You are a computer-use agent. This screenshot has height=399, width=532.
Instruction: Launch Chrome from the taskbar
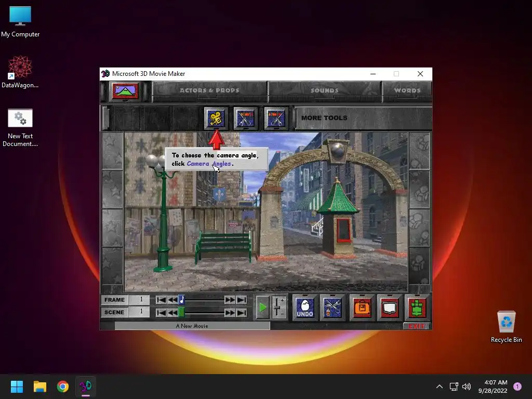tap(63, 387)
